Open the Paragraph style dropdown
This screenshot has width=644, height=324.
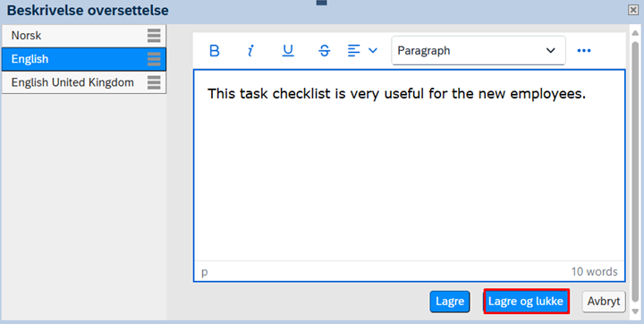[x=478, y=51]
